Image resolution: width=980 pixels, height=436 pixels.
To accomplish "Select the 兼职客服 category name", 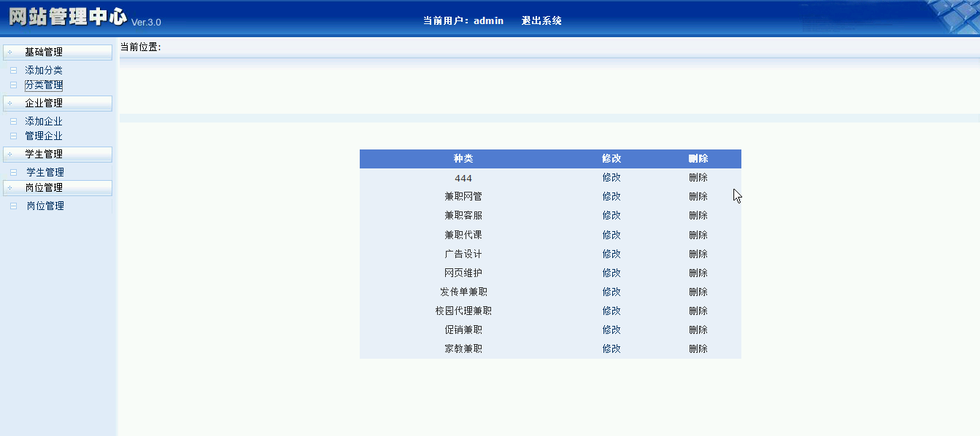I will 463,215.
